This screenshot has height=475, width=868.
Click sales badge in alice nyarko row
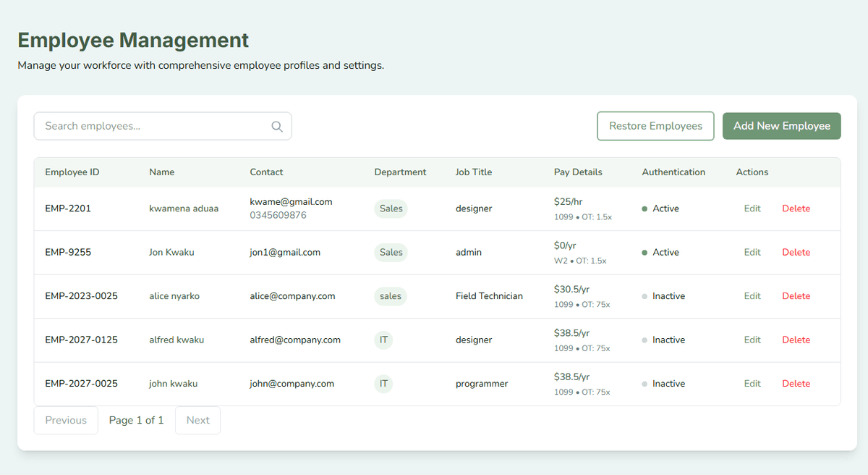pyautogui.click(x=391, y=296)
